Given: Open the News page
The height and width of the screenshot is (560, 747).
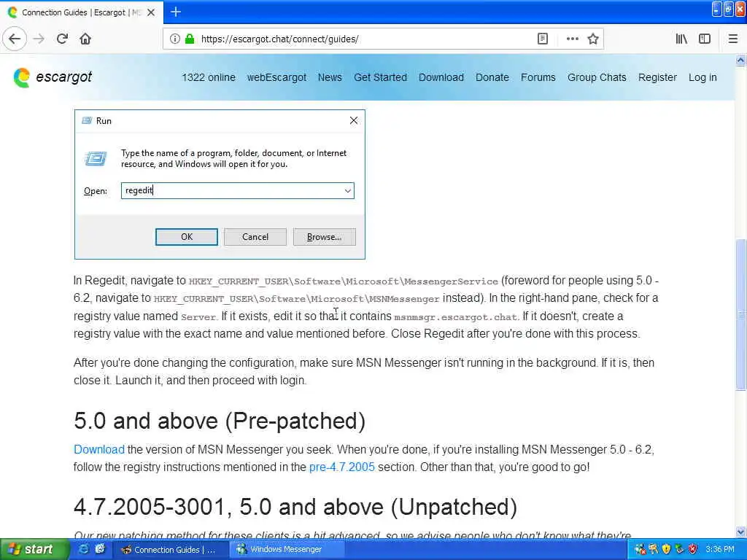Looking at the screenshot, I should click(x=330, y=77).
